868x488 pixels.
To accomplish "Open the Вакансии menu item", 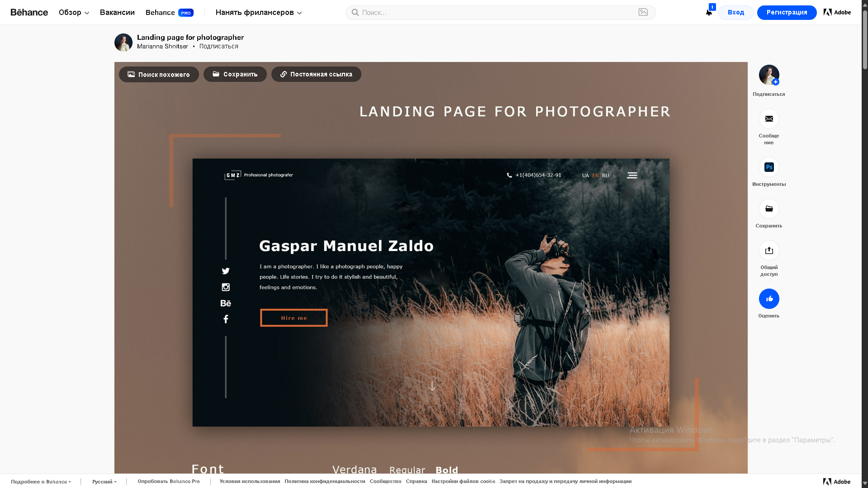I will tap(117, 12).
